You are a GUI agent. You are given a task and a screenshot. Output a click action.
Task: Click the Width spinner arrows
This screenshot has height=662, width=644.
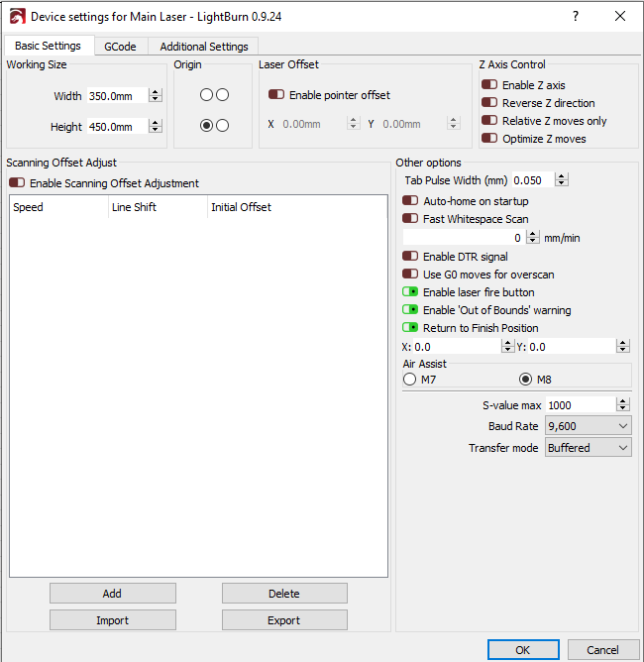(x=156, y=96)
